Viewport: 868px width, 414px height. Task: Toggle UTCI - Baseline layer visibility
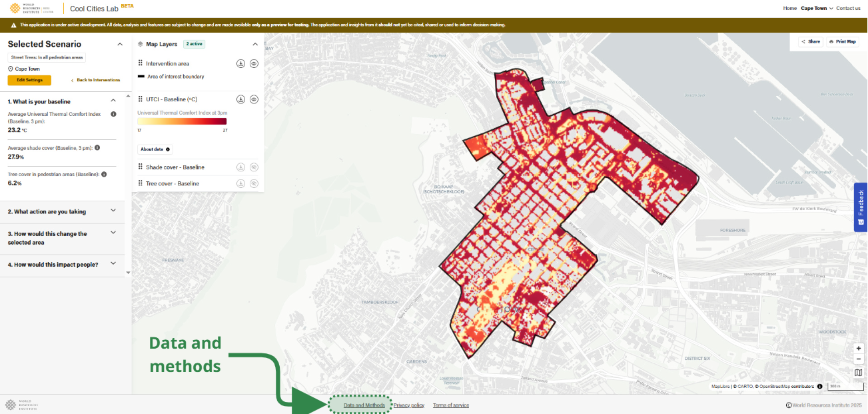(254, 99)
